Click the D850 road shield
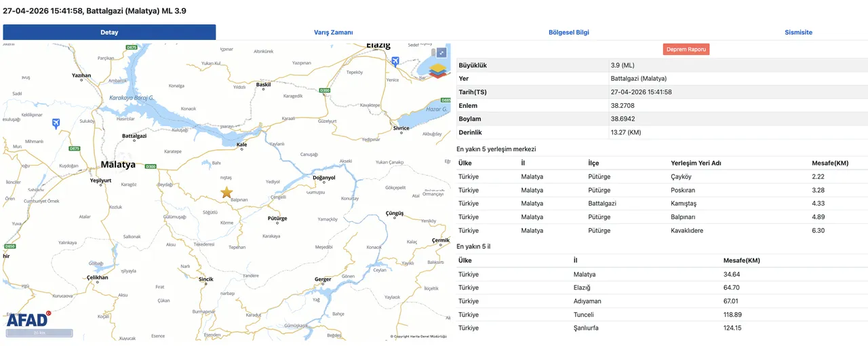Screen dimensions: 868x346 (x=10, y=246)
